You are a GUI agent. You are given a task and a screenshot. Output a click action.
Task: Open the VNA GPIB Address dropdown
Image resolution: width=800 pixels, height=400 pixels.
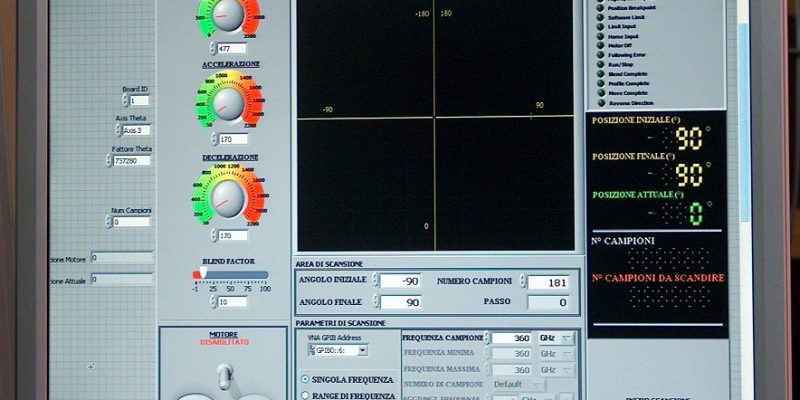point(362,351)
